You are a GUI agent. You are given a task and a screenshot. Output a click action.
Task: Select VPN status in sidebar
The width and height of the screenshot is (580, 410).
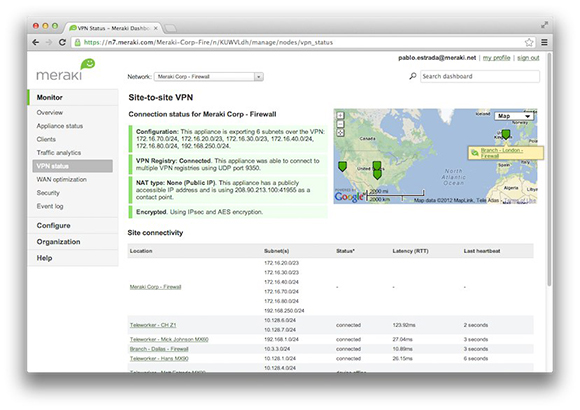pyautogui.click(x=72, y=166)
